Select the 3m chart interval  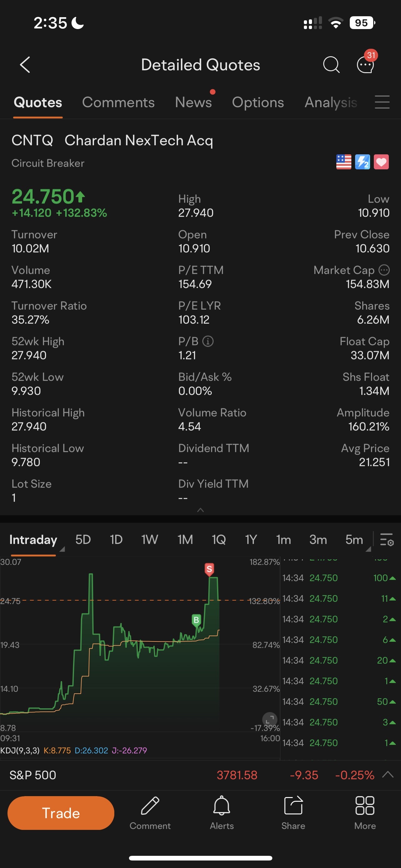coord(318,540)
